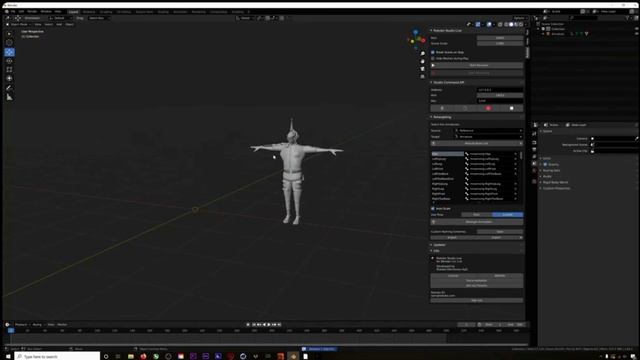
Task: Click the Scene Scale value field
Action: [x=500, y=43]
